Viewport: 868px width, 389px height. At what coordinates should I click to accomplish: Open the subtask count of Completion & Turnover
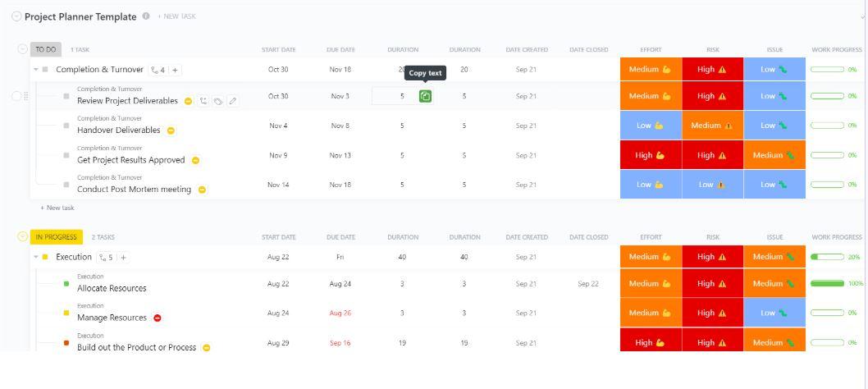click(158, 70)
